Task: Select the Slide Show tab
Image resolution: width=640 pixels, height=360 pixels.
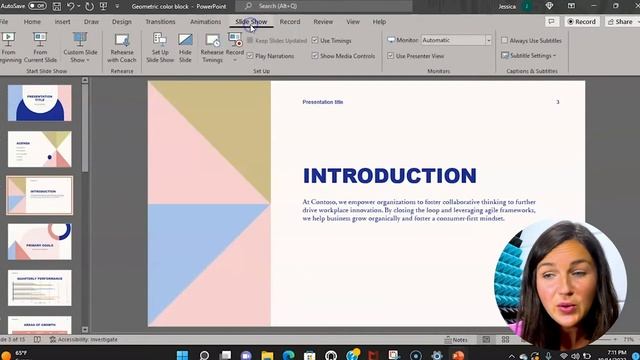Action: pyautogui.click(x=251, y=22)
